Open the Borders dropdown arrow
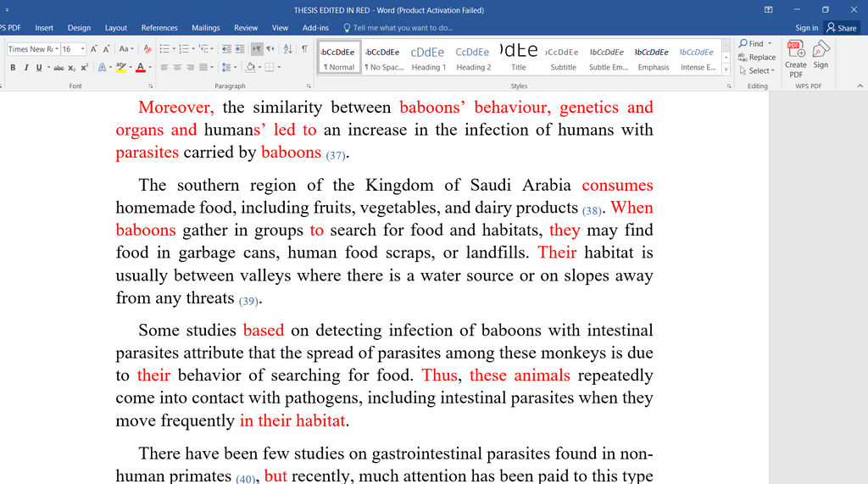Image resolution: width=868 pixels, height=484 pixels. coord(279,68)
